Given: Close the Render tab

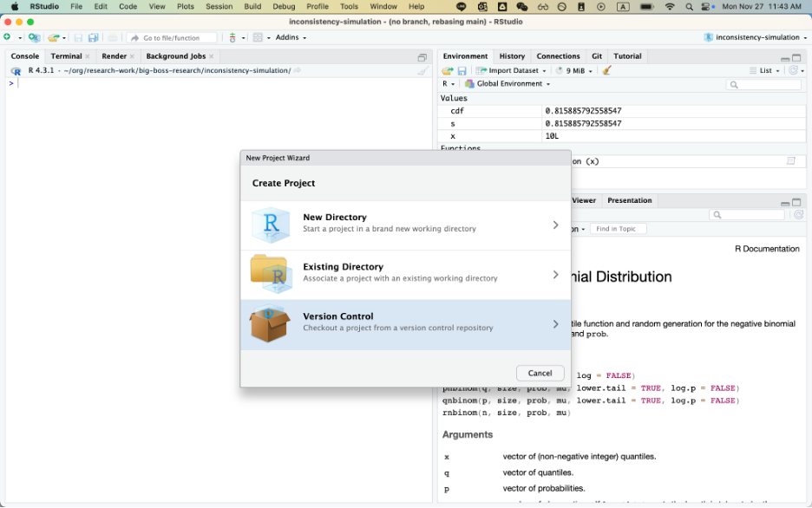Looking at the screenshot, I should [132, 56].
